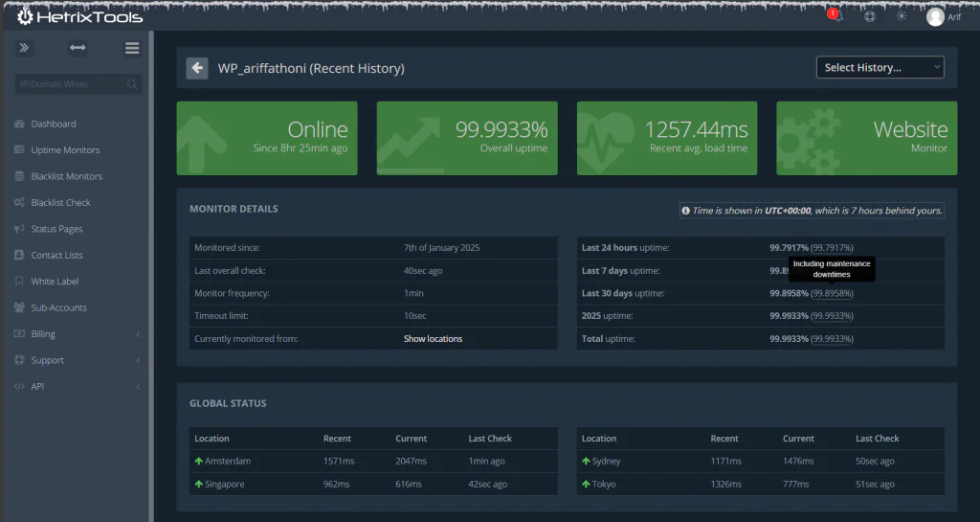Open the hamburger menu icon
The image size is (980, 522).
point(132,48)
